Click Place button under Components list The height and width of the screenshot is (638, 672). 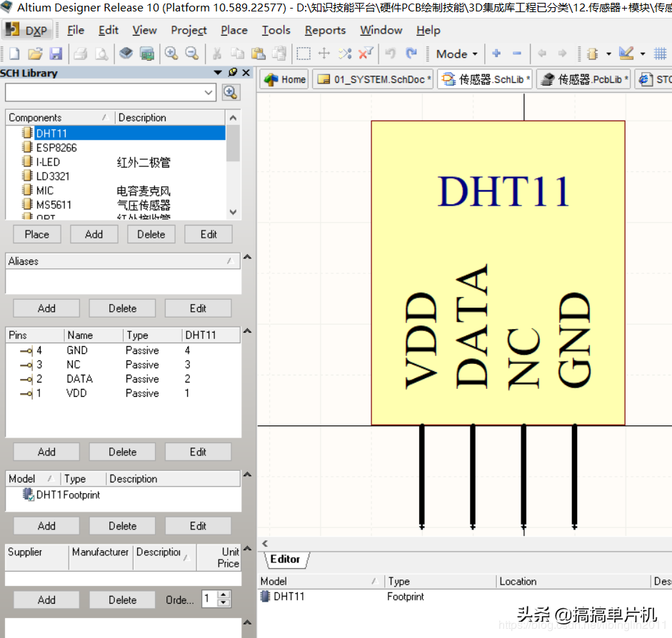pos(37,234)
